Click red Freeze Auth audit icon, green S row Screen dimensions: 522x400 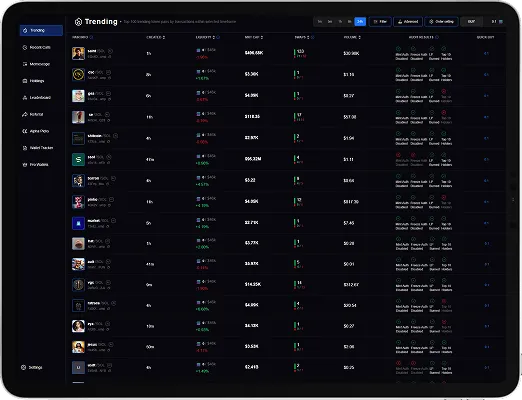413,155
